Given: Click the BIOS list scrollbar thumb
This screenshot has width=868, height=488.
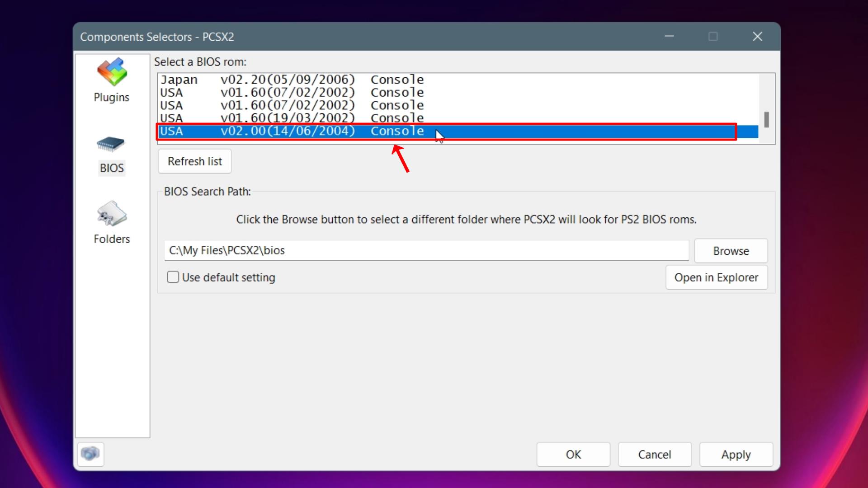Looking at the screenshot, I should [766, 119].
